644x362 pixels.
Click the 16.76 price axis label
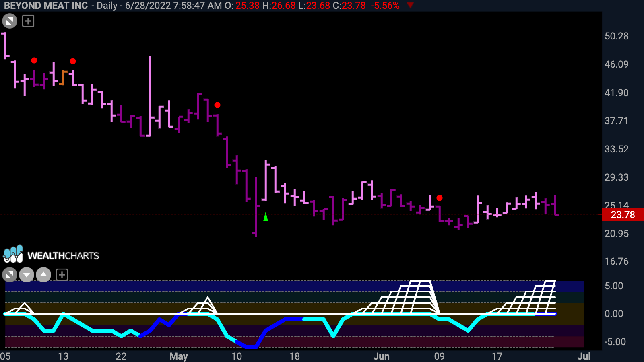coord(617,261)
